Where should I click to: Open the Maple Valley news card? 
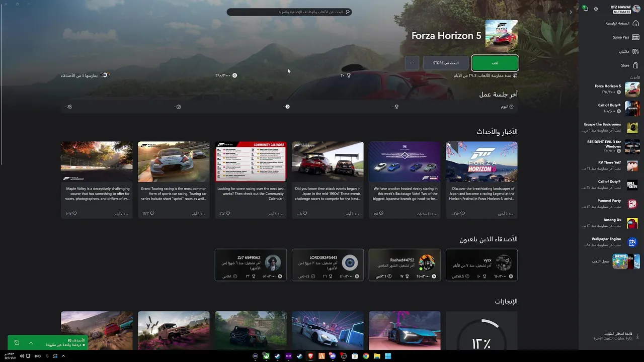(97, 180)
